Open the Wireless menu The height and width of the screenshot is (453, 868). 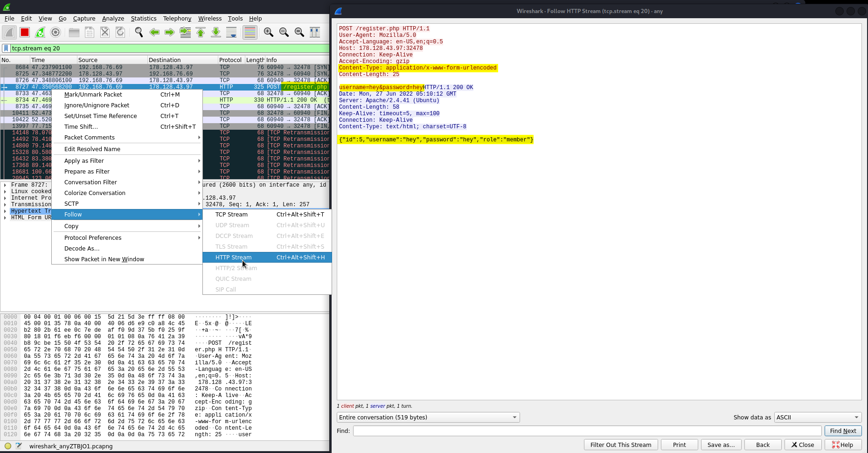point(210,18)
